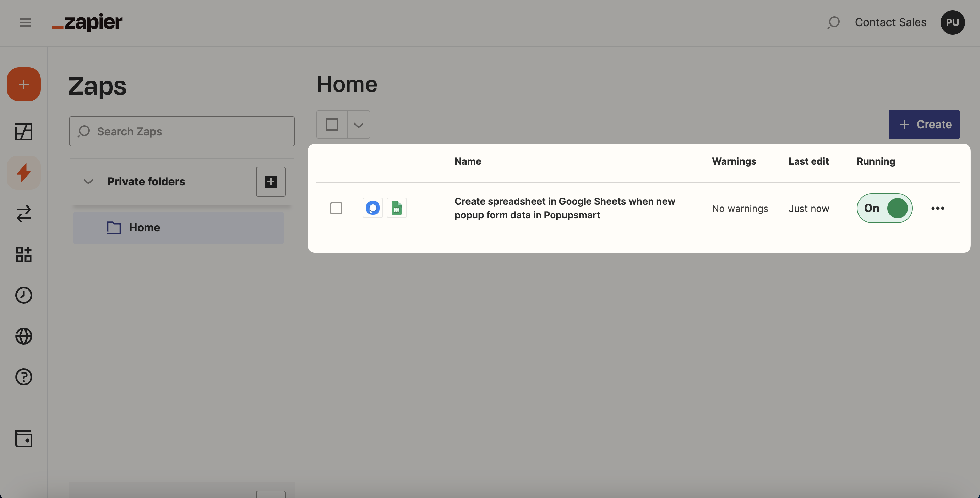Check the Popupsmart Zap row checkbox
The width and height of the screenshot is (980, 498).
[336, 208]
